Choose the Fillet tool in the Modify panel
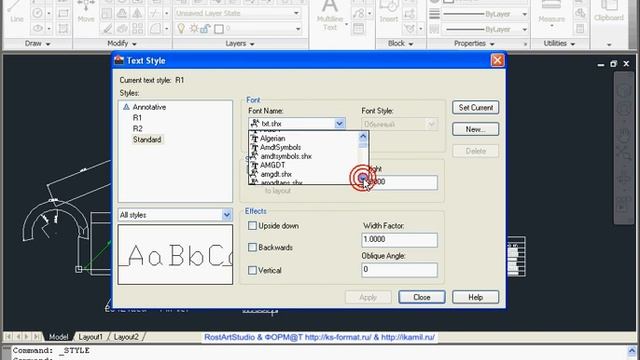 coord(155,29)
